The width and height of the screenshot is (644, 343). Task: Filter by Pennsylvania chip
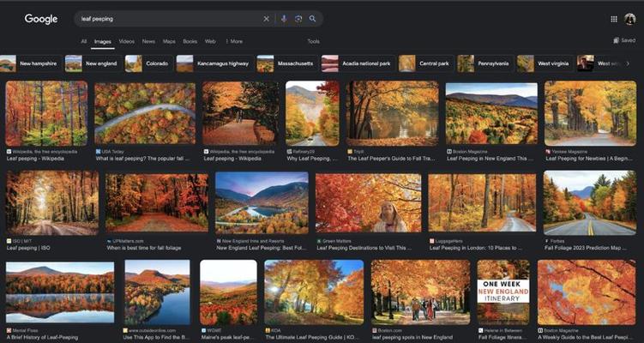(485, 63)
